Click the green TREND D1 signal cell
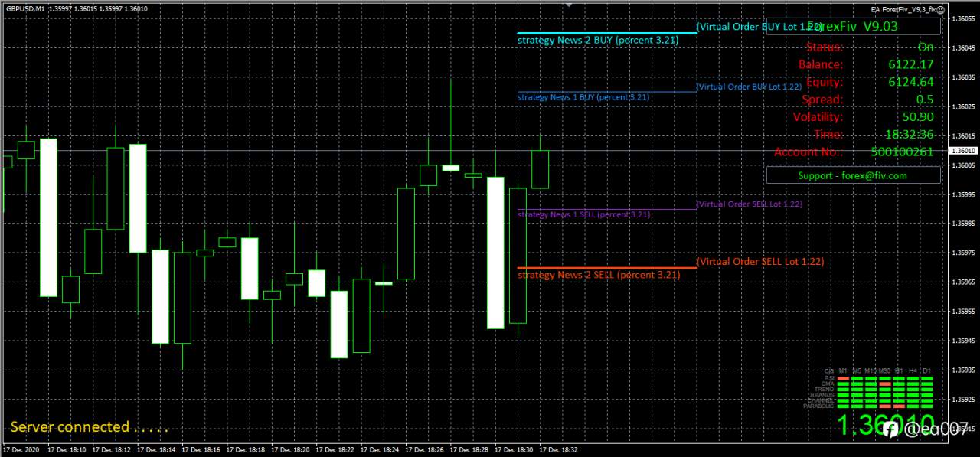 (926, 389)
